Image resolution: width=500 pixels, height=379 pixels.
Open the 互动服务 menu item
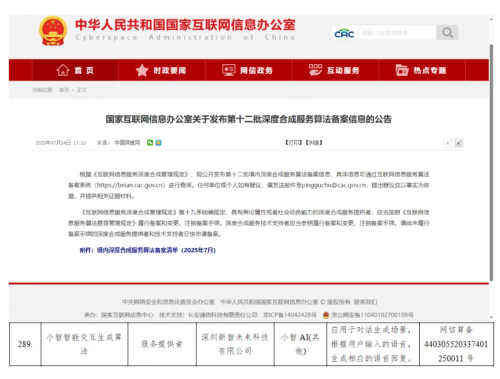click(335, 70)
